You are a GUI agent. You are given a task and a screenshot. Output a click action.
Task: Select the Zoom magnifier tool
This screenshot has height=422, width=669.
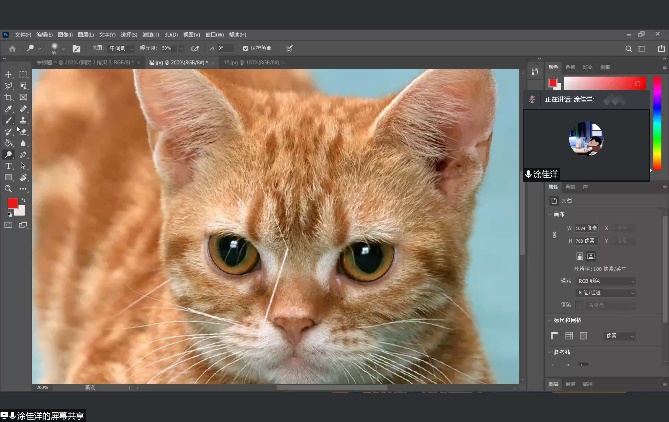tap(8, 188)
